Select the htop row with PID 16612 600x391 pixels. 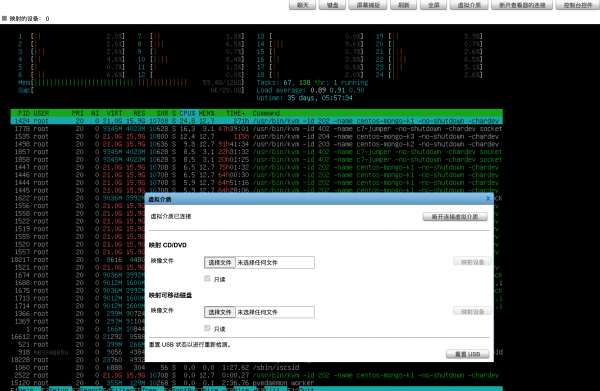(x=78, y=337)
